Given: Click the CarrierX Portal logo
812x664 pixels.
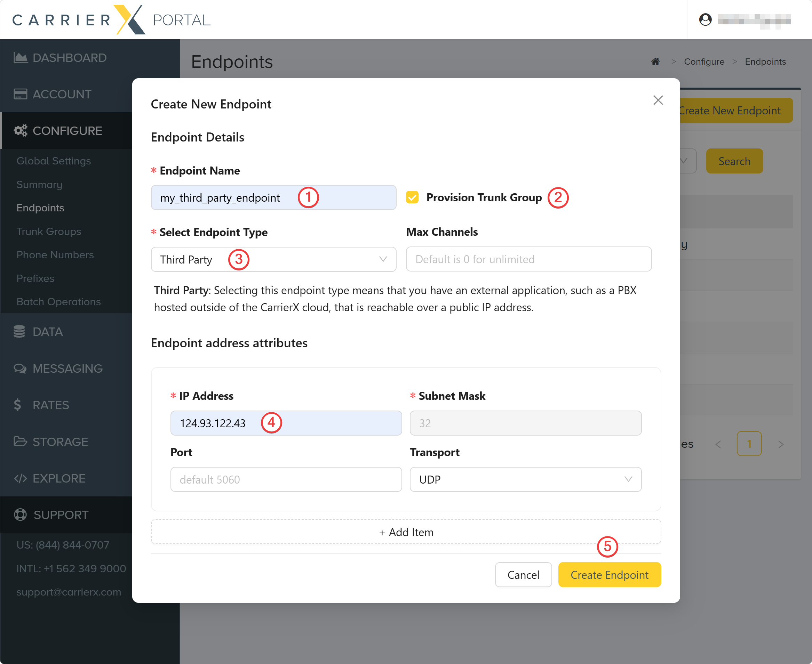Looking at the screenshot, I should tap(111, 19).
